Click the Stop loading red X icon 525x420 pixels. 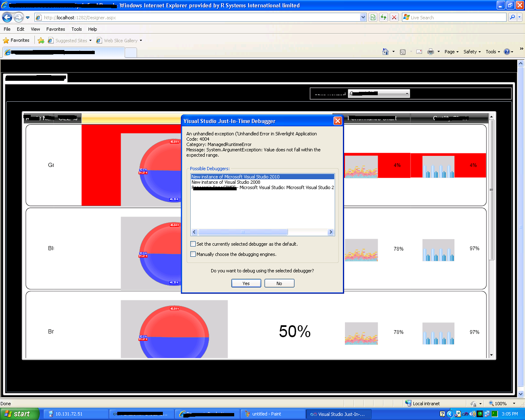(394, 17)
